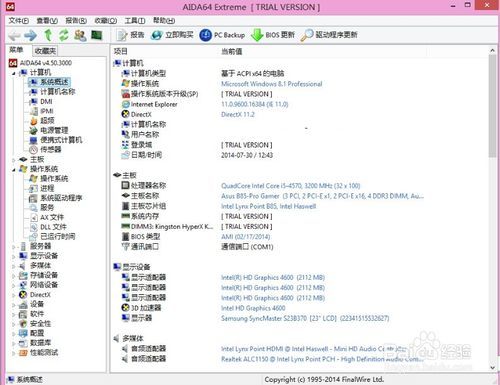Click the 配置 configuration tree icon
This screenshot has width=500, height=385.
tap(23, 333)
